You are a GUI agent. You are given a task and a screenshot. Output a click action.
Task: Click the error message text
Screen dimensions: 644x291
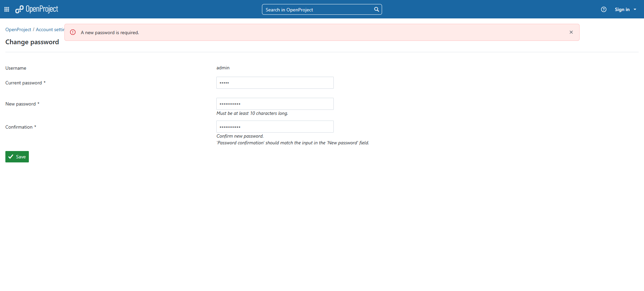[110, 32]
